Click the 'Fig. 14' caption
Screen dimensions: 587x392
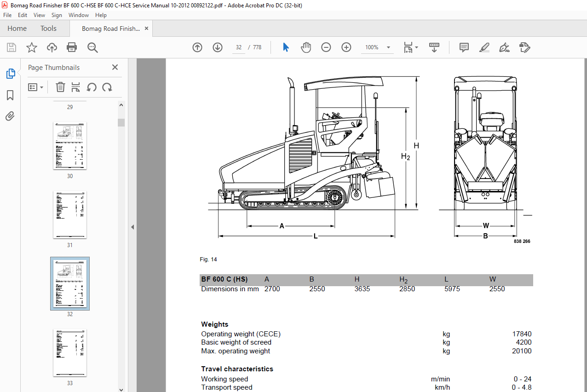(x=208, y=259)
